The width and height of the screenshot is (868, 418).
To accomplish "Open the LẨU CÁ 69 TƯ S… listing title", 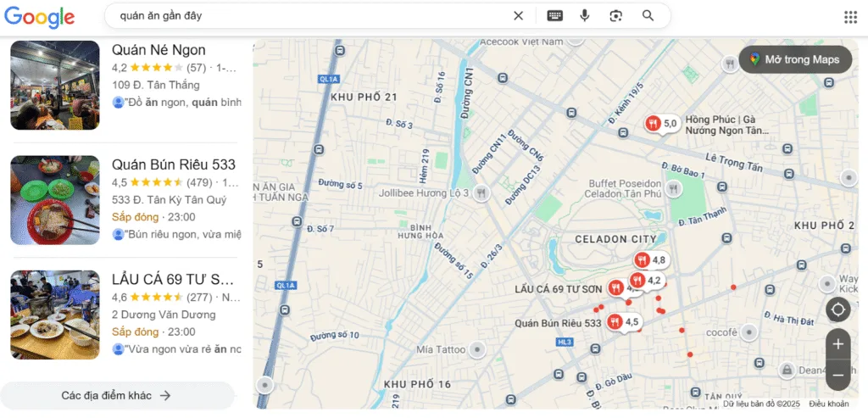I will [x=173, y=279].
